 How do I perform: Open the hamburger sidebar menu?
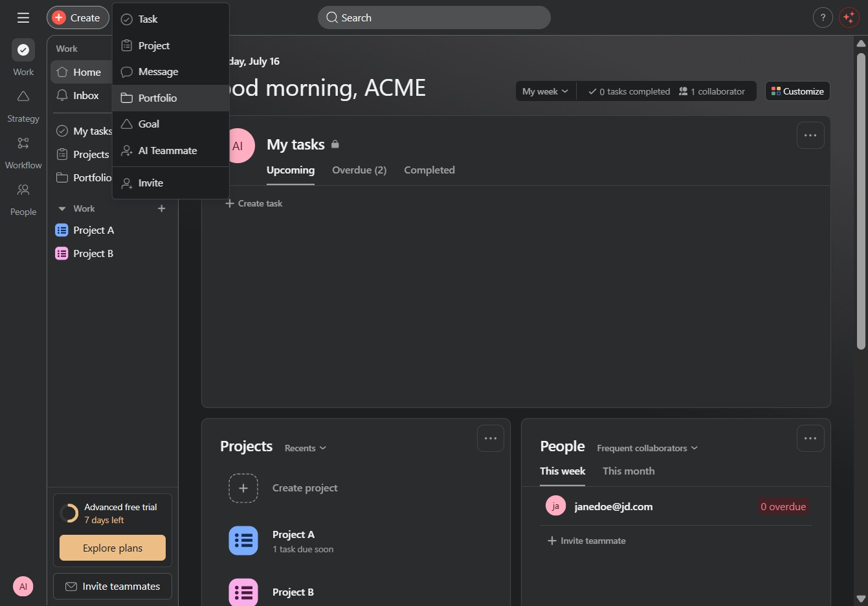tap(23, 17)
